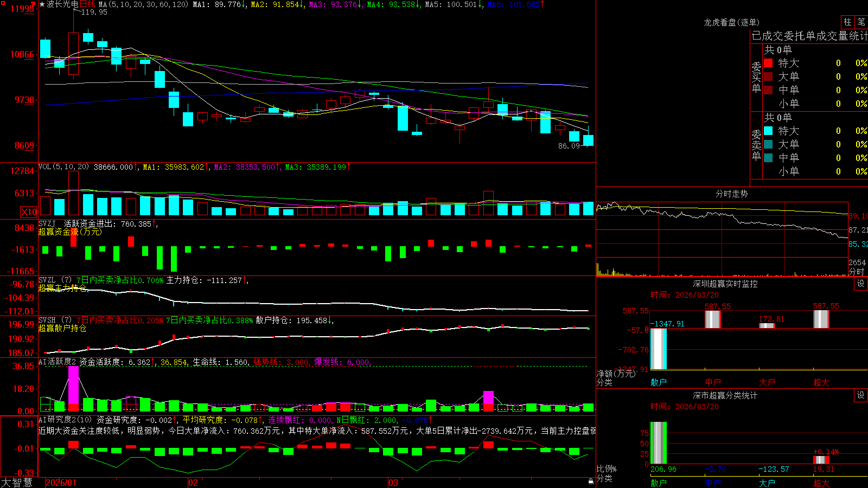Click the -1347.91 散户 net-amount bar
The width and height of the screenshot is (868, 488).
[x=659, y=349]
